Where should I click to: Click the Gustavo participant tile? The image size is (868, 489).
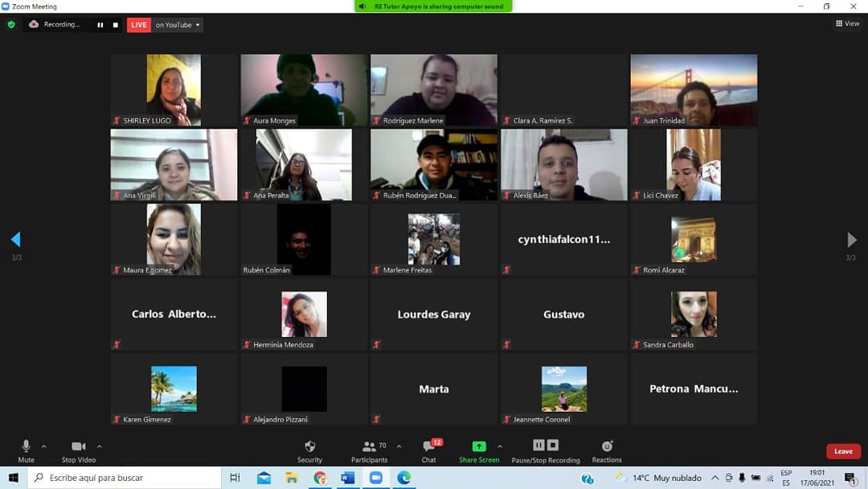564,314
